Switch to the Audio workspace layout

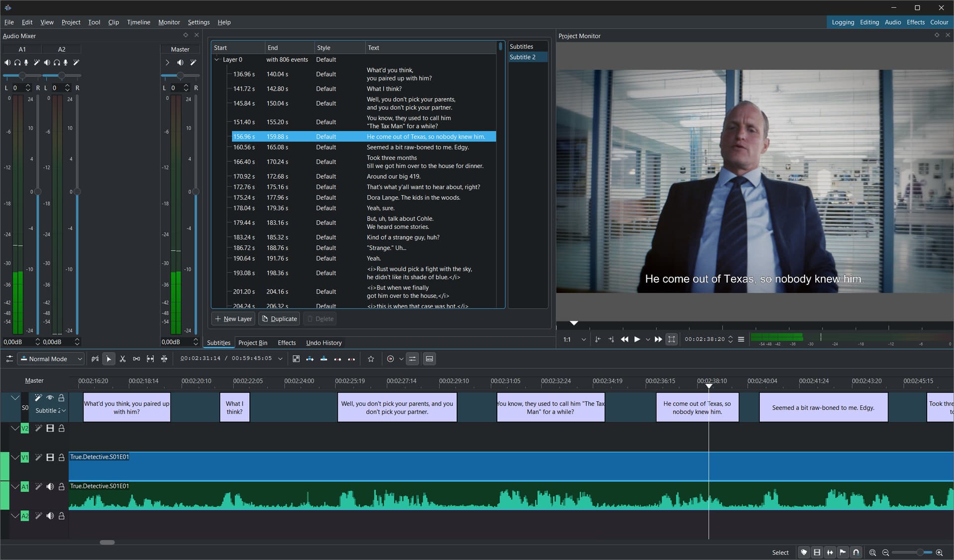892,22
